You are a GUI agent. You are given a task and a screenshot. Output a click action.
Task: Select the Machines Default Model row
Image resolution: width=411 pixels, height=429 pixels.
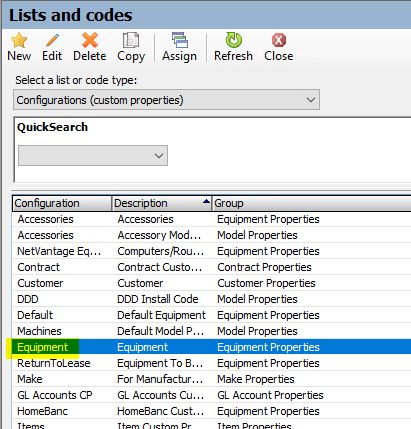point(212,331)
